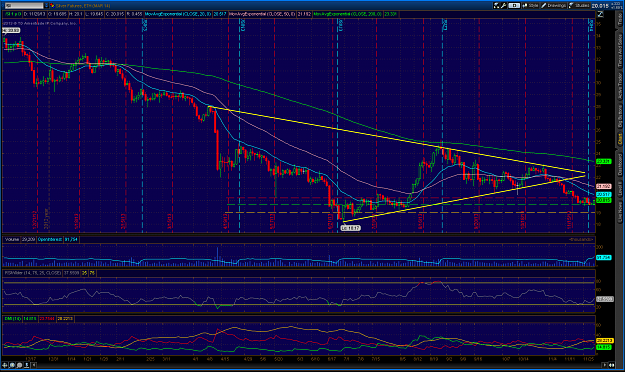
Task: Click the MovAvgExponential 200 study label
Action: (347, 14)
